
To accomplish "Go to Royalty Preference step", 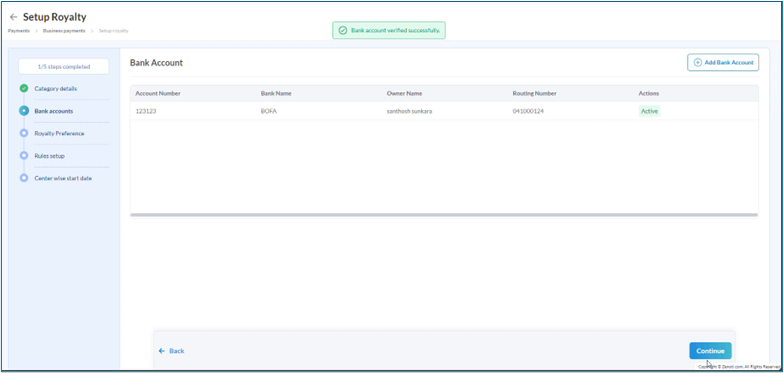I will tap(59, 134).
